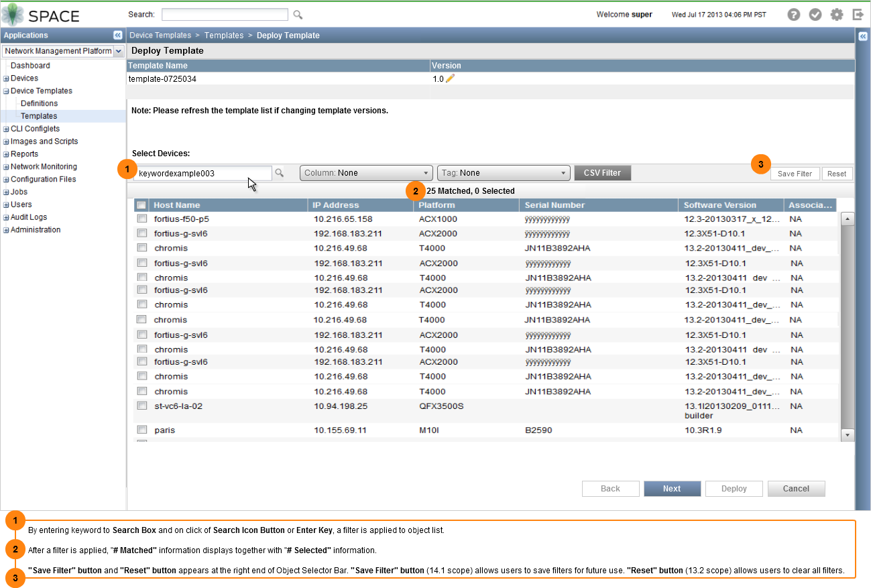The image size is (871, 588).
Task: Open the settings gear icon
Action: (x=837, y=15)
